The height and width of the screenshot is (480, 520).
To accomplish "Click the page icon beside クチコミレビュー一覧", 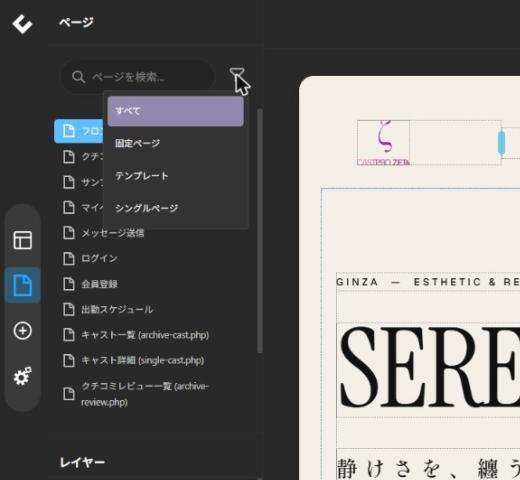I will tap(69, 394).
